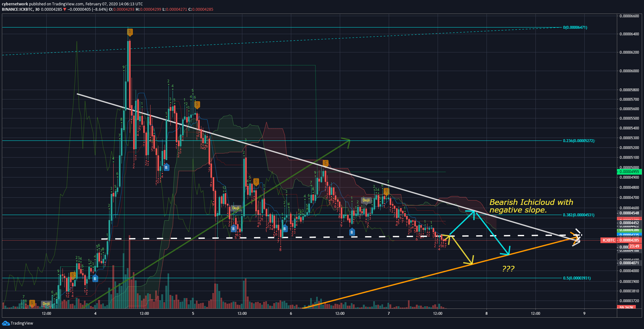Click the 0.00005500 price scale value
This screenshot has height=329, width=644.
[629, 118]
